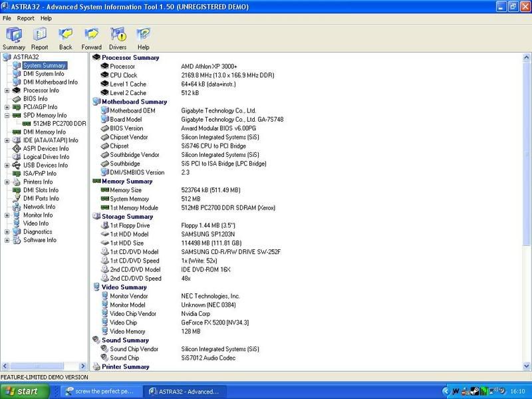Click the tree panel left scroll arrow
The height and width of the screenshot is (399, 532).
(x=5, y=366)
